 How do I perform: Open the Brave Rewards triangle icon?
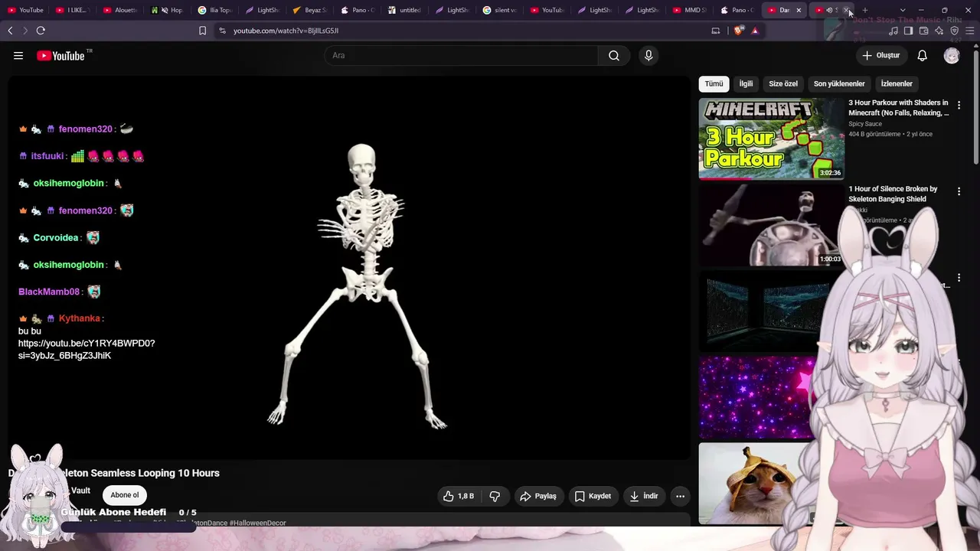click(x=755, y=31)
